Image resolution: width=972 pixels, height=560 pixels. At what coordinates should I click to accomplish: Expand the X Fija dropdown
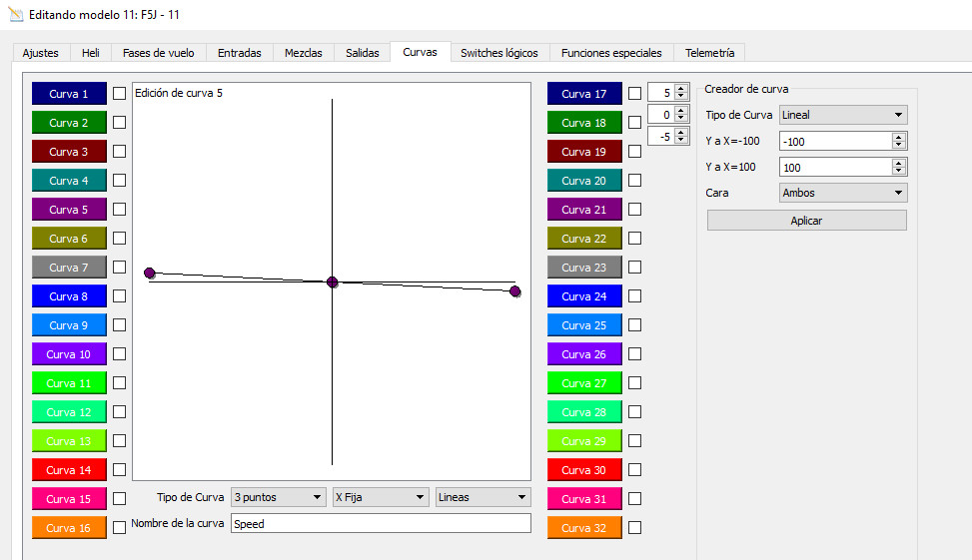(380, 497)
